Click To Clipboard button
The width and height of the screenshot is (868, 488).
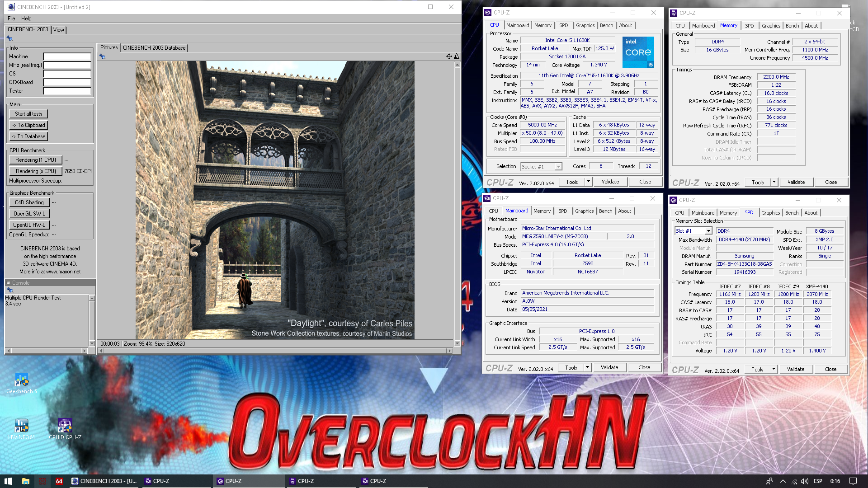(28, 125)
